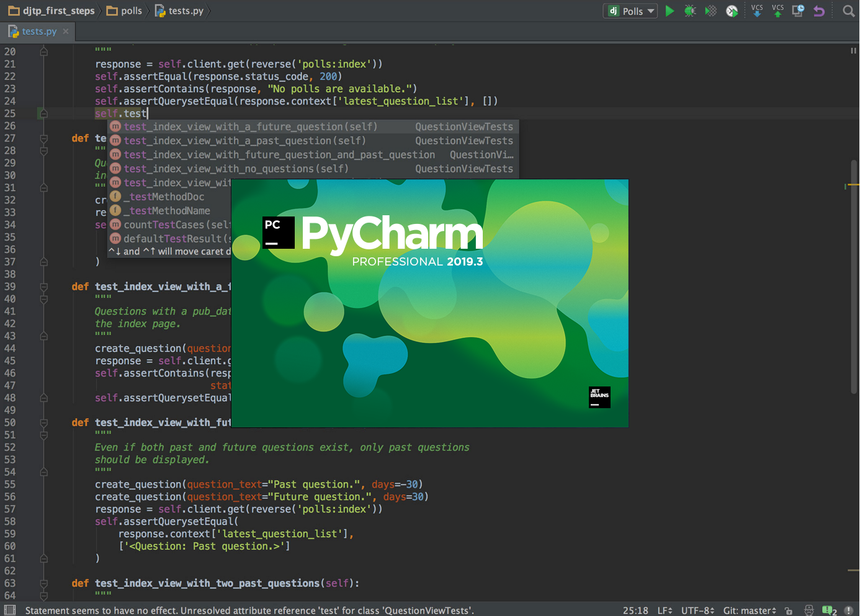The width and height of the screenshot is (860, 616).
Task: Click the pause inspection icon atop scrollbar
Action: pos(853,51)
